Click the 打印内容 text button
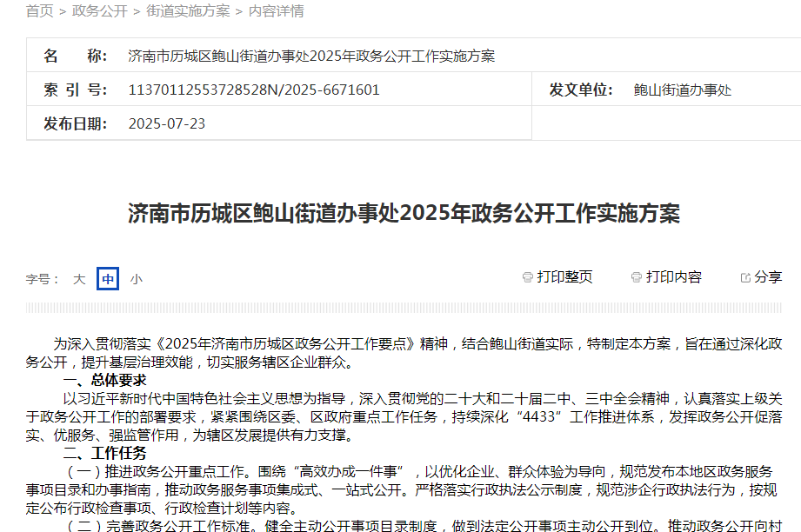The width and height of the screenshot is (801, 532). 674,277
